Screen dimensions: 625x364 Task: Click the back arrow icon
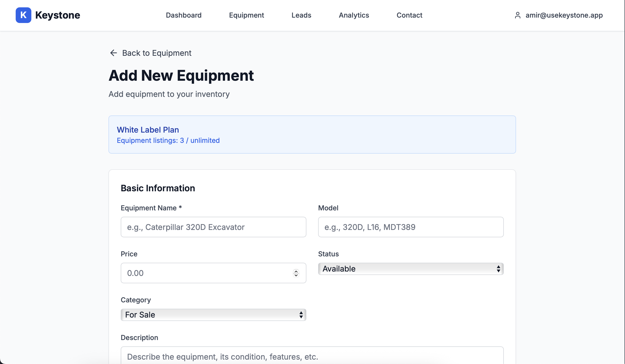coord(113,53)
